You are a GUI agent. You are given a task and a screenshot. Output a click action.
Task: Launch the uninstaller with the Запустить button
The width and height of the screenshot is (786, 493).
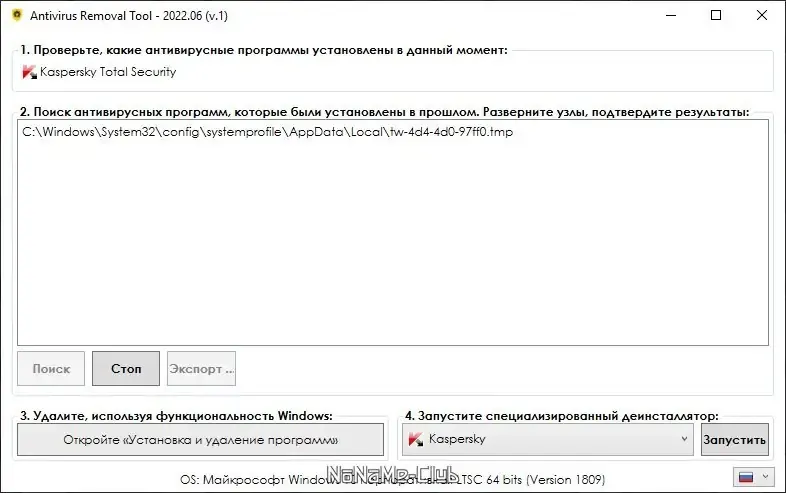point(734,440)
